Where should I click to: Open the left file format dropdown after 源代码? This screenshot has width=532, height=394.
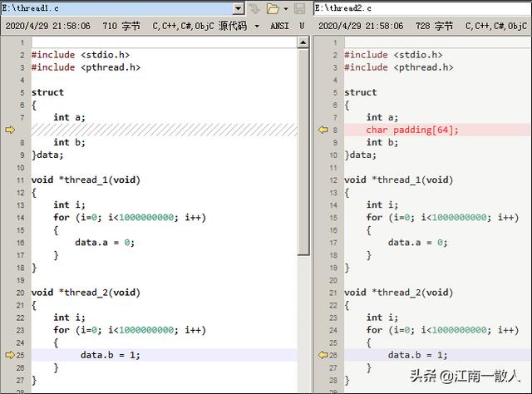coord(258,27)
